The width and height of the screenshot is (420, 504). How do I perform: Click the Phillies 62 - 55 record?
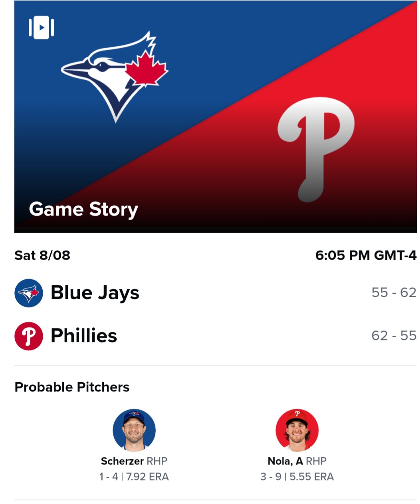click(x=394, y=336)
